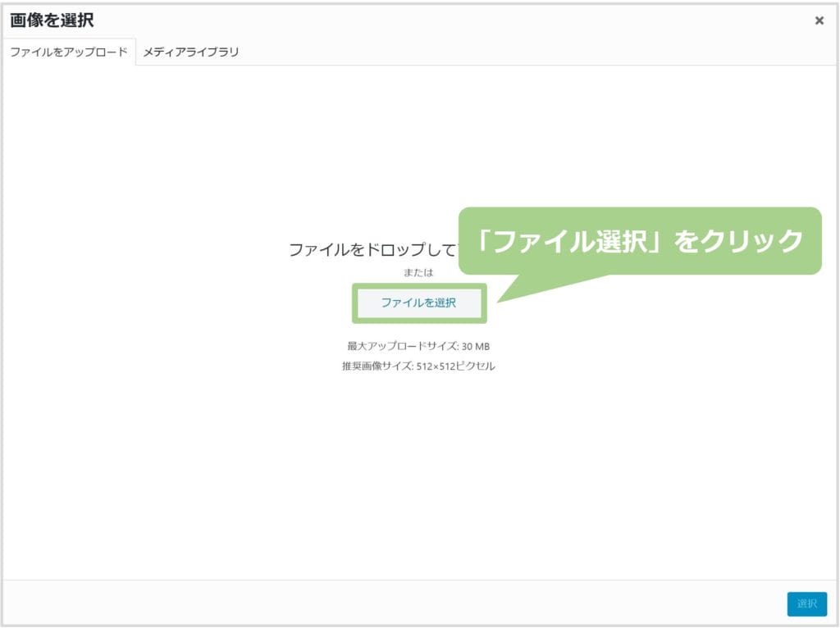Click the green 「ファイル選択」をクリック callout
840x628 pixels.
click(x=640, y=241)
